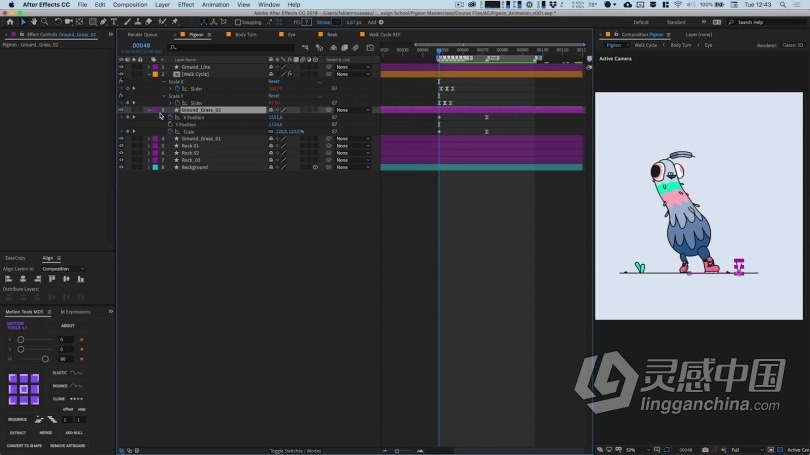The image size is (810, 455).
Task: Open Align Layers to Composition dropdown
Action: pos(63,269)
